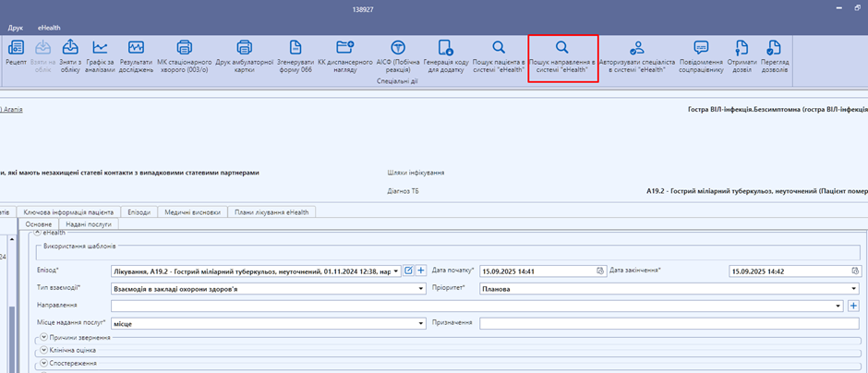Add new referral with Направлення plus button
Viewport: 868px width, 373px height.
[853, 306]
